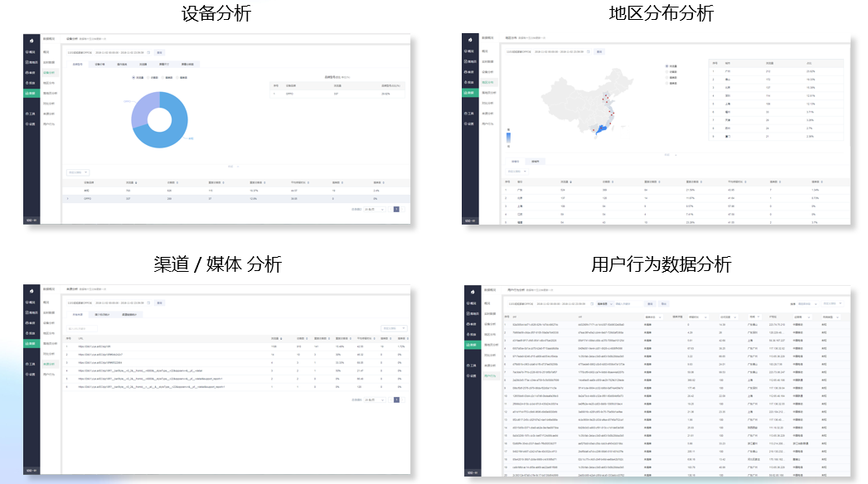
Task: Click the calendar icon beside the 设备分析 date range
Action: click(x=150, y=52)
